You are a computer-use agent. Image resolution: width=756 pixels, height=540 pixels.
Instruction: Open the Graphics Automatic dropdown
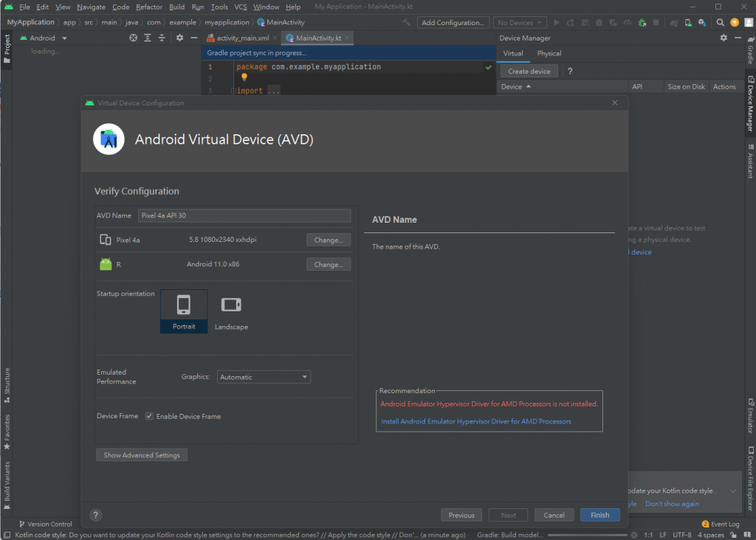(264, 377)
